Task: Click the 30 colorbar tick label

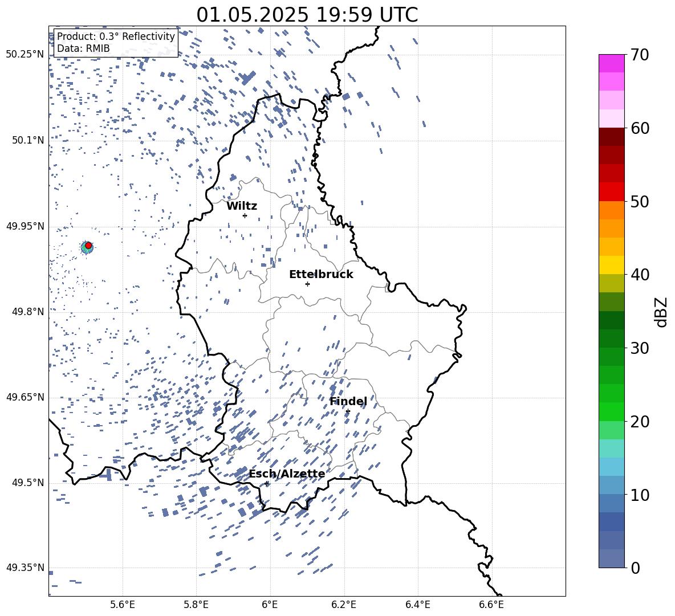Action: (x=640, y=348)
